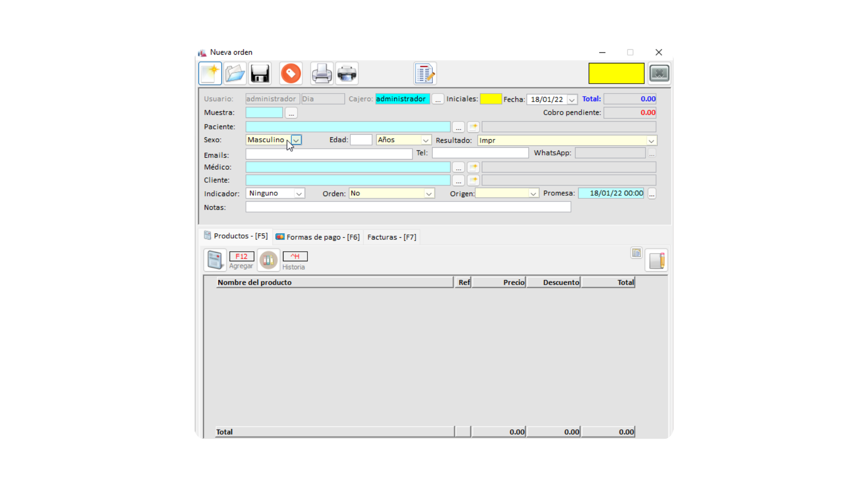868x488 pixels.
Task: Open the Resultado dropdown list
Action: click(651, 141)
